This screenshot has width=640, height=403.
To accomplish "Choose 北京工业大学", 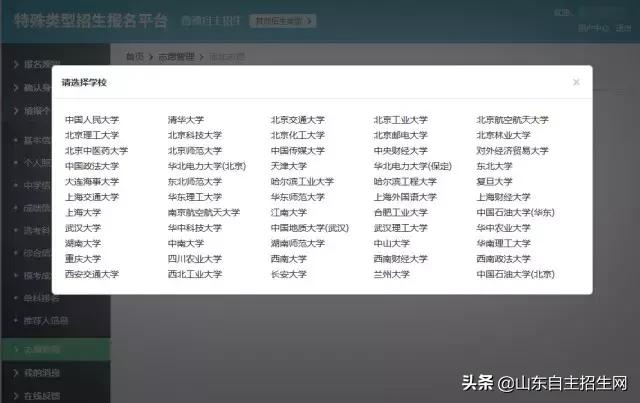I will pos(400,120).
